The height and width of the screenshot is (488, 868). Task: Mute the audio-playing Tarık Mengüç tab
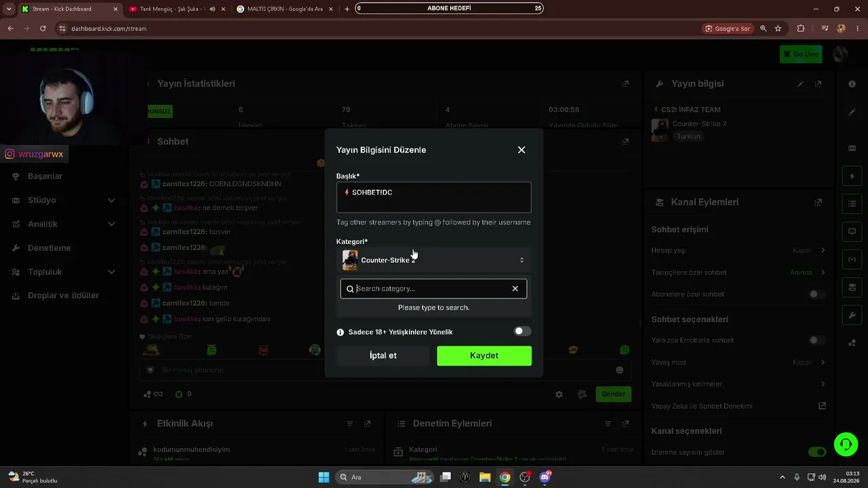pos(212,9)
